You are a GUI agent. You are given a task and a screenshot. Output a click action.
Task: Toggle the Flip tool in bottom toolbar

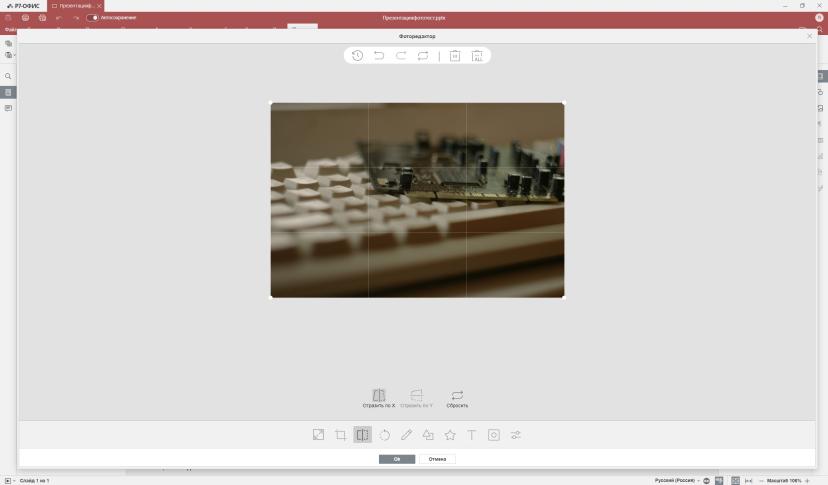click(x=362, y=435)
